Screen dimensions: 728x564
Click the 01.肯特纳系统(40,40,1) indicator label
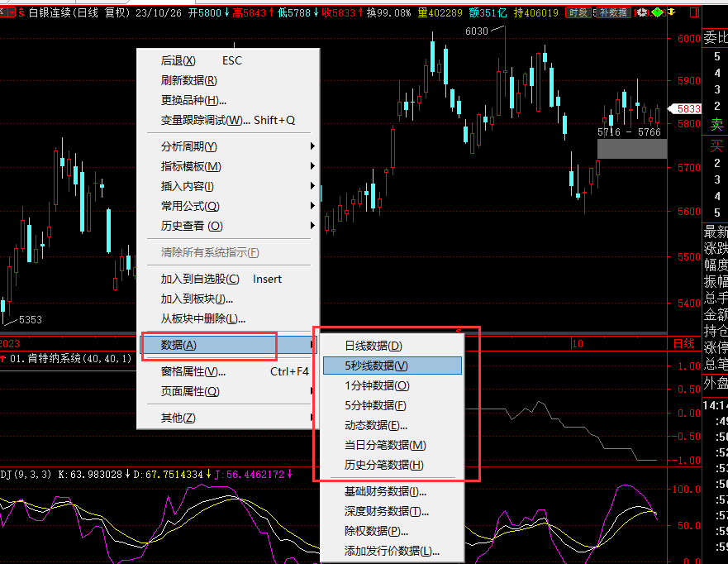click(x=70, y=359)
